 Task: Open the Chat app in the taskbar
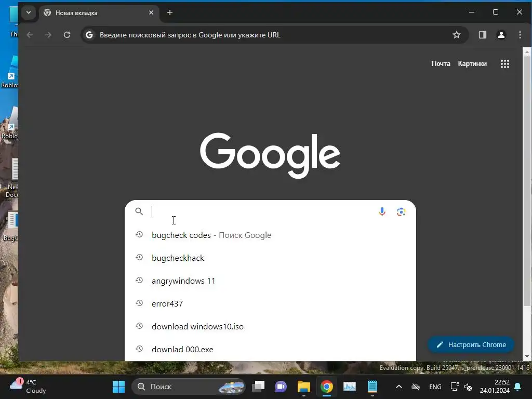[x=281, y=387]
